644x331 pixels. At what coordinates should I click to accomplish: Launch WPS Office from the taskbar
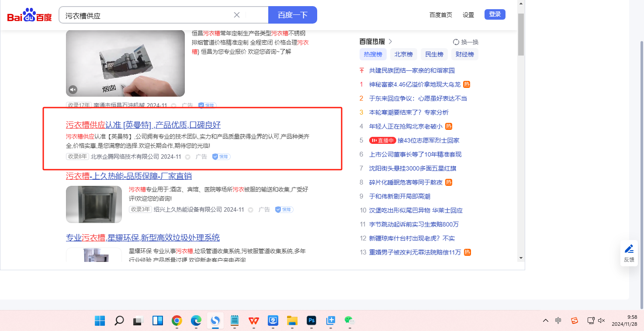(x=254, y=321)
